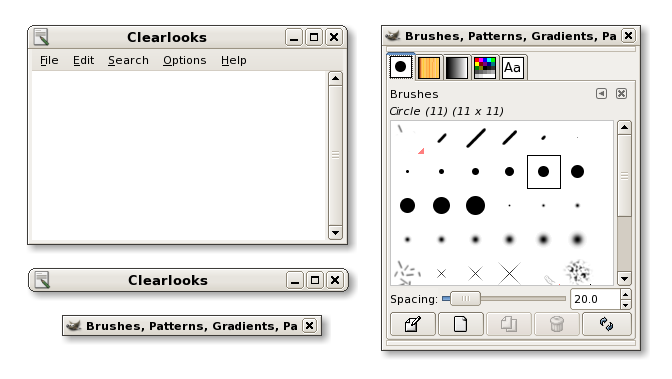Open the Help menu in the Clearlooks window
This screenshot has height=379, width=672.
tap(234, 60)
